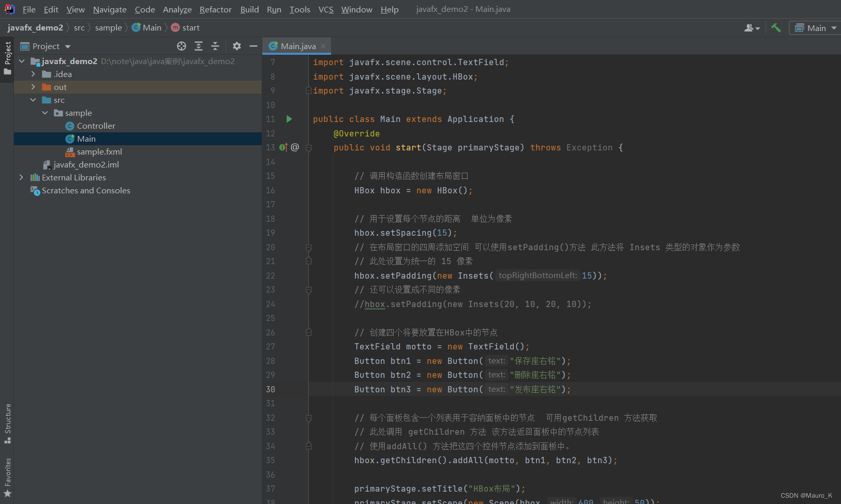Open the View menu
Image resolution: width=841 pixels, height=504 pixels.
click(x=76, y=9)
